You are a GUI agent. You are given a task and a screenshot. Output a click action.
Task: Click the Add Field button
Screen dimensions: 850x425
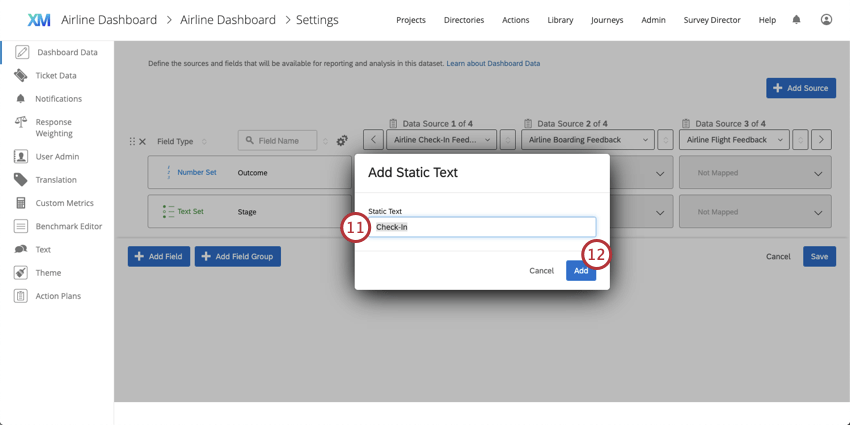(x=159, y=256)
